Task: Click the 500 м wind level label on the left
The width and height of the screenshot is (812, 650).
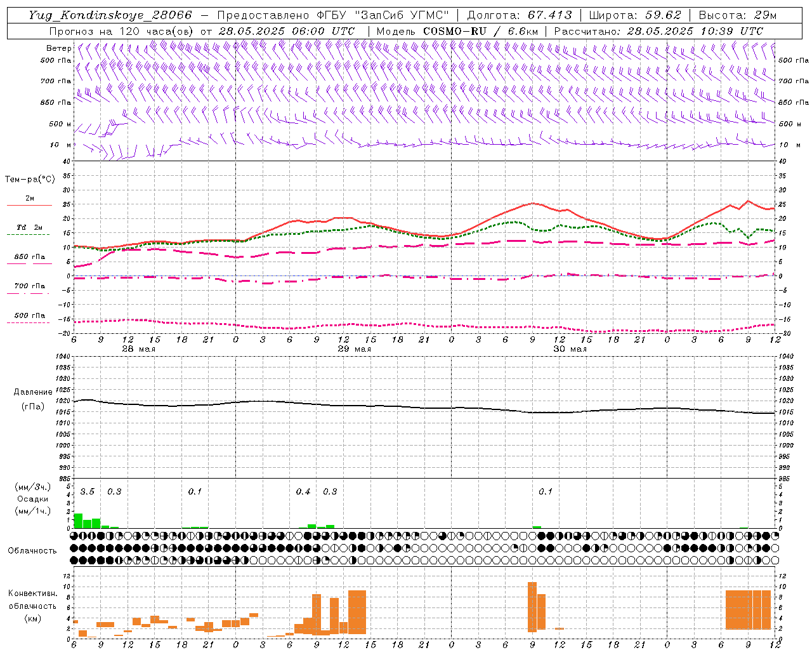Action: click(60, 124)
